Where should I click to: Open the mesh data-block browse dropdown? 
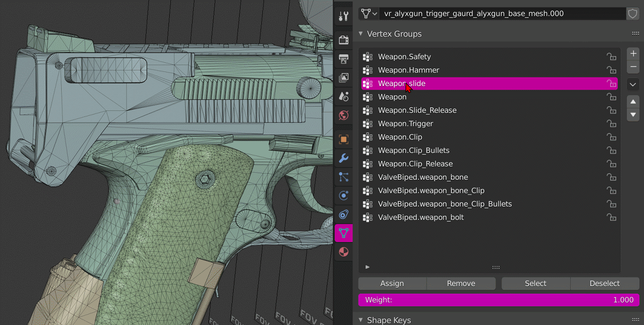[x=369, y=14]
